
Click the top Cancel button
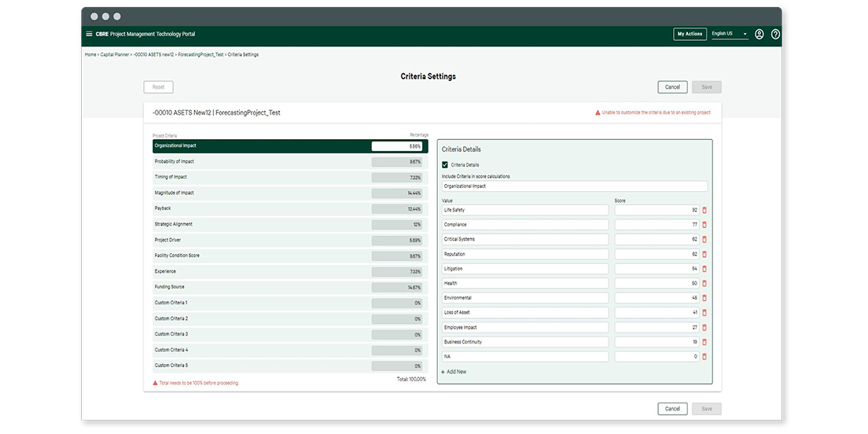pyautogui.click(x=672, y=87)
